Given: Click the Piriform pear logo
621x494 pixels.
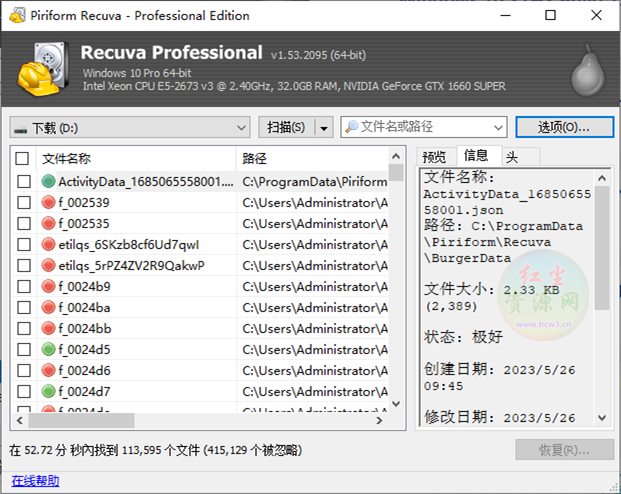Looking at the screenshot, I should pos(588,70).
